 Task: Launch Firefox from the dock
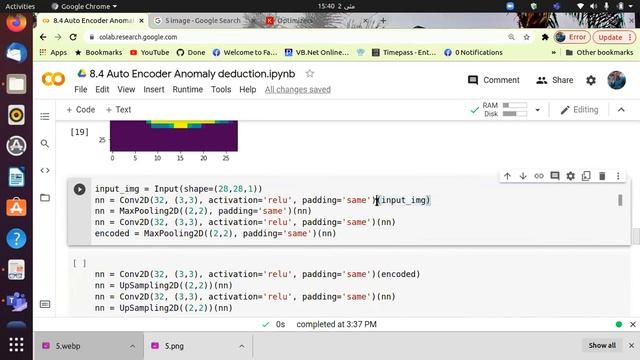[x=16, y=22]
